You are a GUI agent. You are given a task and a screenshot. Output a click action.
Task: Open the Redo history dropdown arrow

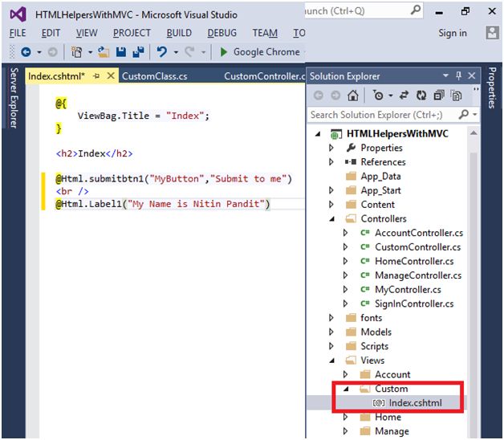(x=203, y=52)
